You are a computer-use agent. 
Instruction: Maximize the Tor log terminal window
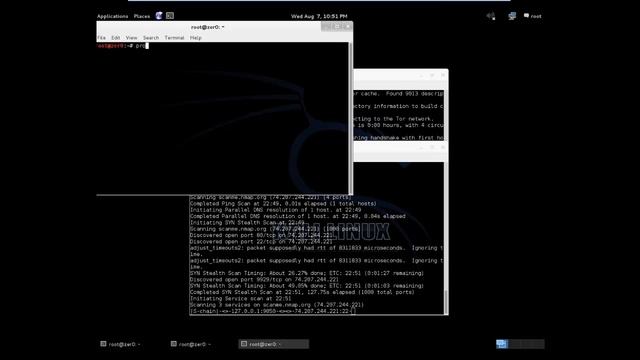point(432,76)
